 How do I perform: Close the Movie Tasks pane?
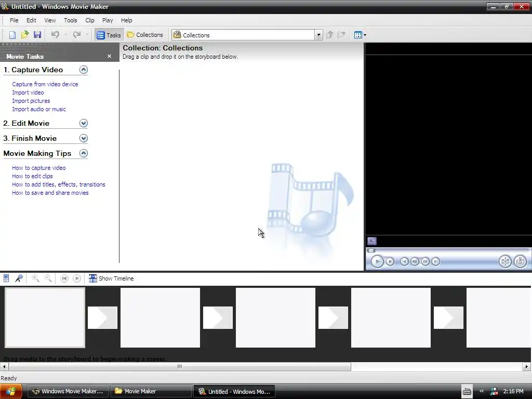click(x=109, y=56)
